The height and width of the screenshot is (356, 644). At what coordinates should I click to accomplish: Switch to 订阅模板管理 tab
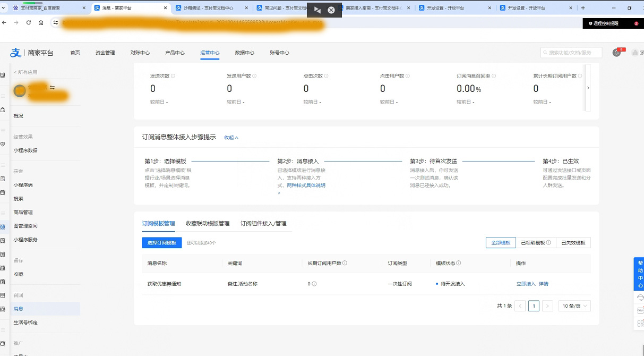tap(159, 224)
